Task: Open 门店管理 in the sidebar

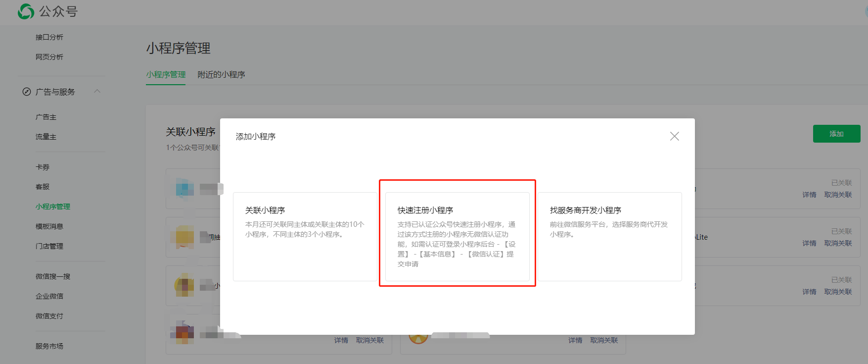Action: 49,246
